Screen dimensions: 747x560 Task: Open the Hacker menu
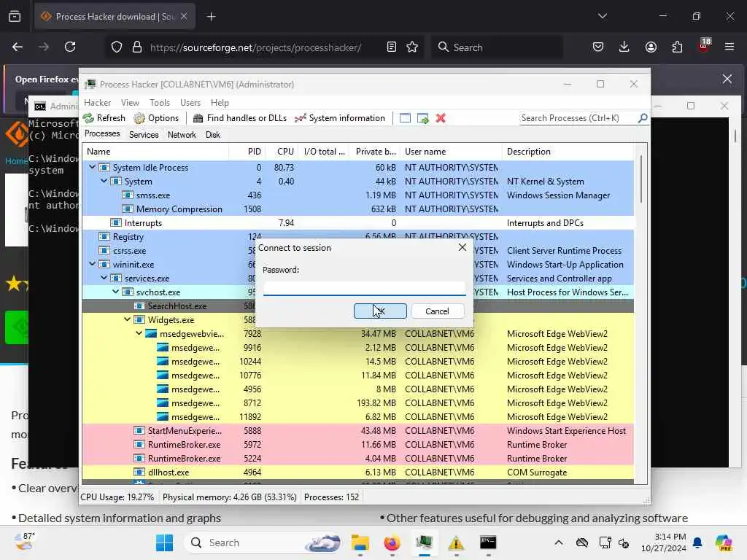[97, 103]
